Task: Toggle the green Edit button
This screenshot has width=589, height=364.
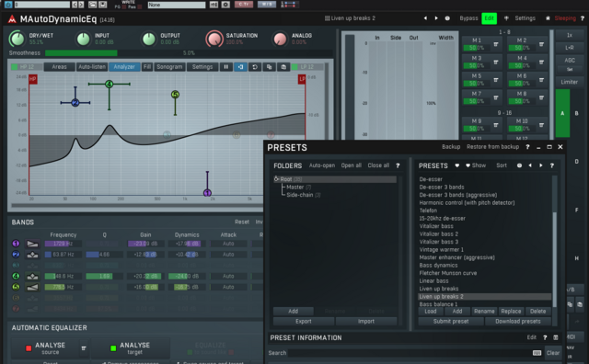Action: pyautogui.click(x=489, y=18)
